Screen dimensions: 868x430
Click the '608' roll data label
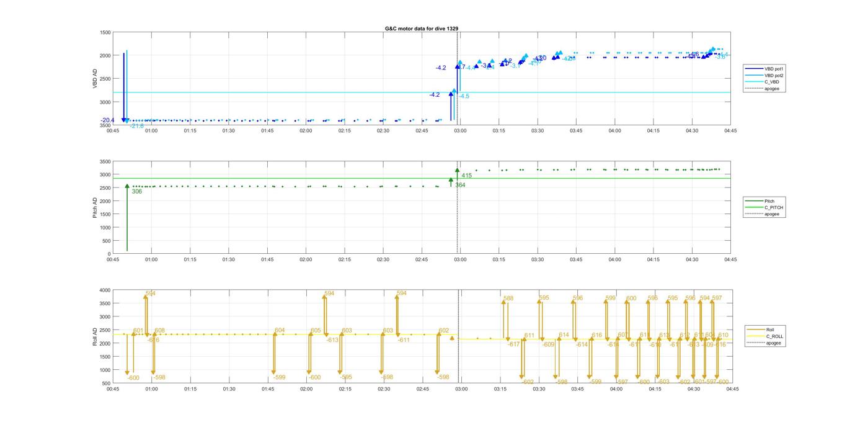tap(159, 331)
